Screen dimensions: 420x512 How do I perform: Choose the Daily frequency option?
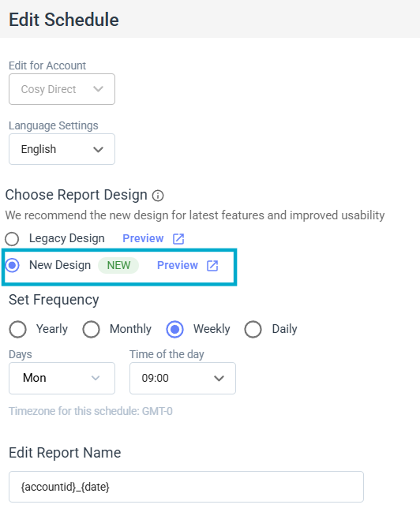pyautogui.click(x=253, y=329)
